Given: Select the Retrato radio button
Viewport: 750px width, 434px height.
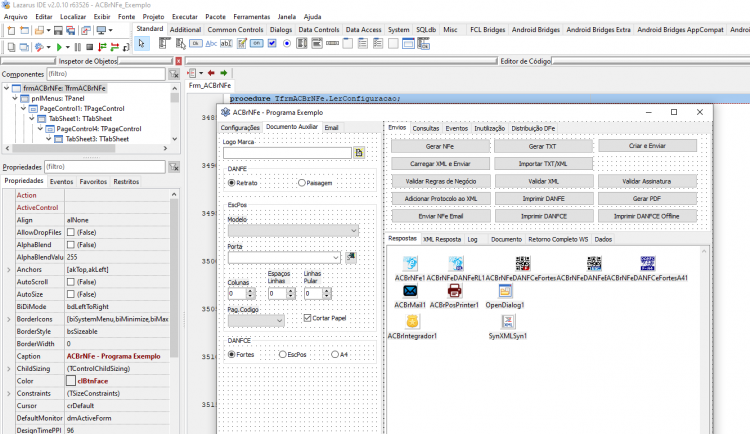Looking at the screenshot, I should point(232,183).
